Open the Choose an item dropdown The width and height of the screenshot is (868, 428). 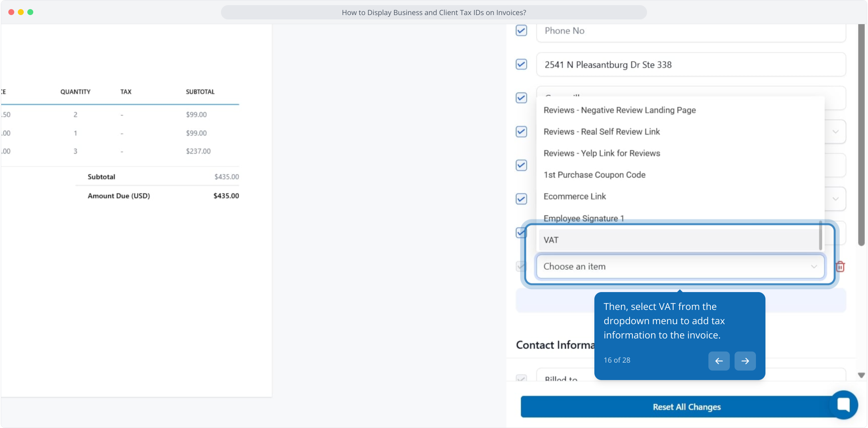(680, 266)
